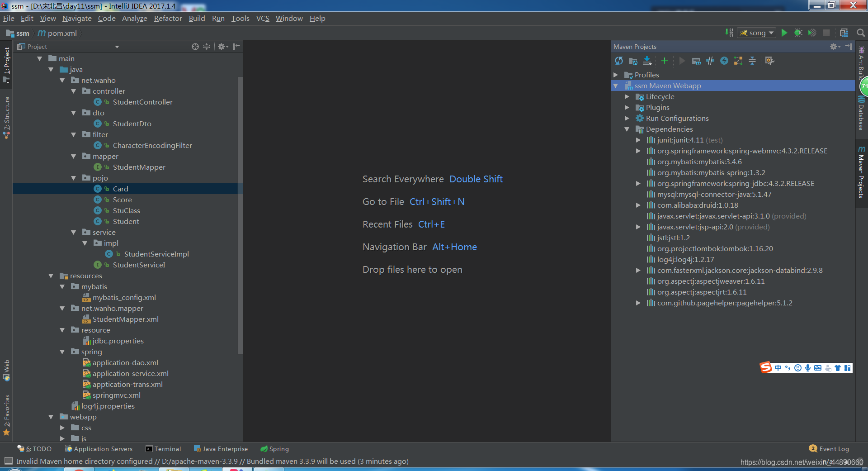Download sources and documentation icon

pyautogui.click(x=647, y=61)
